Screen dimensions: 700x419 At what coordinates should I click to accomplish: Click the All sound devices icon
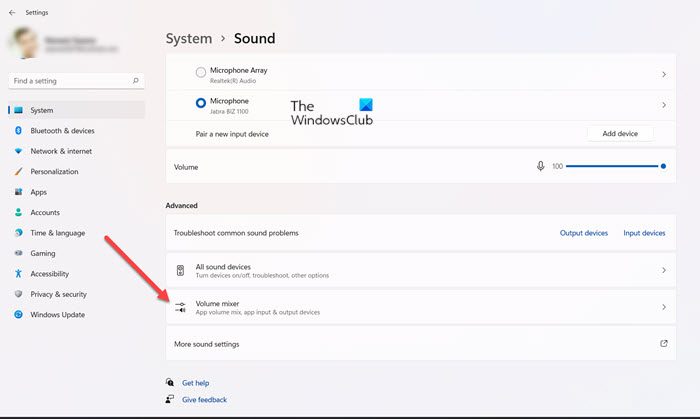pos(180,270)
